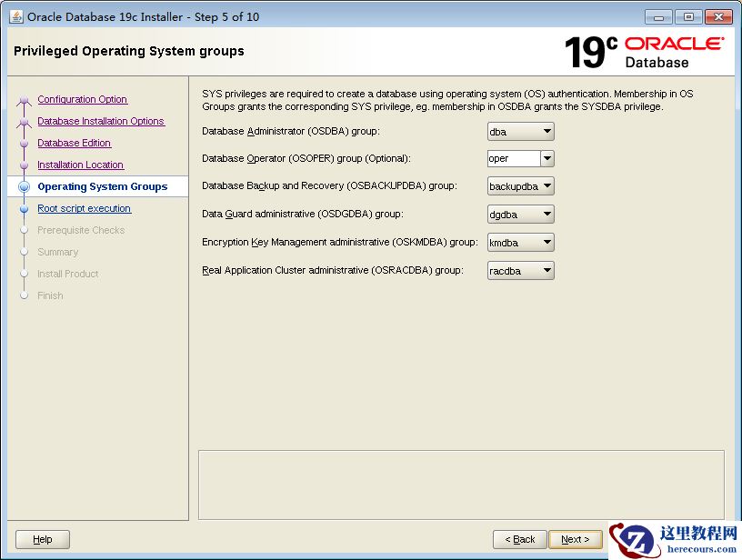Open the OSDBA group dropdown showing dba
The height and width of the screenshot is (560, 742).
click(520, 132)
